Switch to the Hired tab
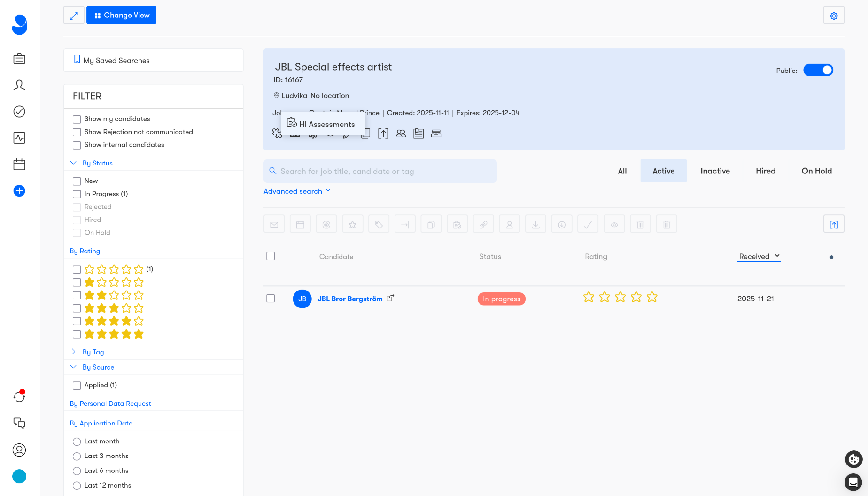 click(765, 171)
